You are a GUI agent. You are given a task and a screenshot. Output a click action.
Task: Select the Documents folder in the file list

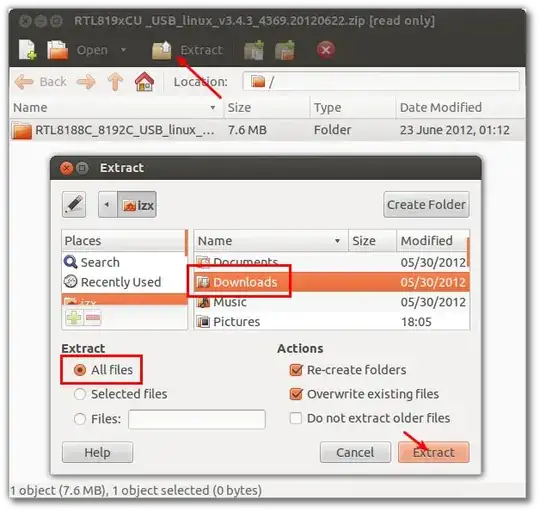point(332,262)
